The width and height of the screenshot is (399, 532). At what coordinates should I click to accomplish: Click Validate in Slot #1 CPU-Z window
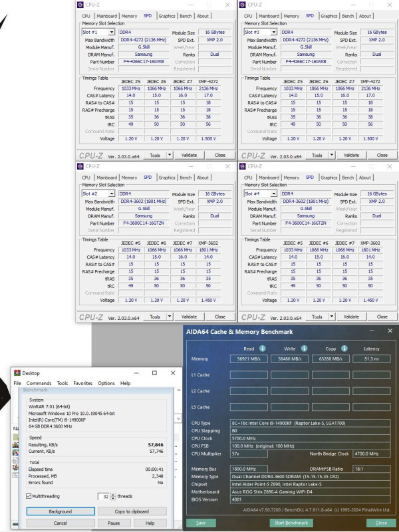189,155
